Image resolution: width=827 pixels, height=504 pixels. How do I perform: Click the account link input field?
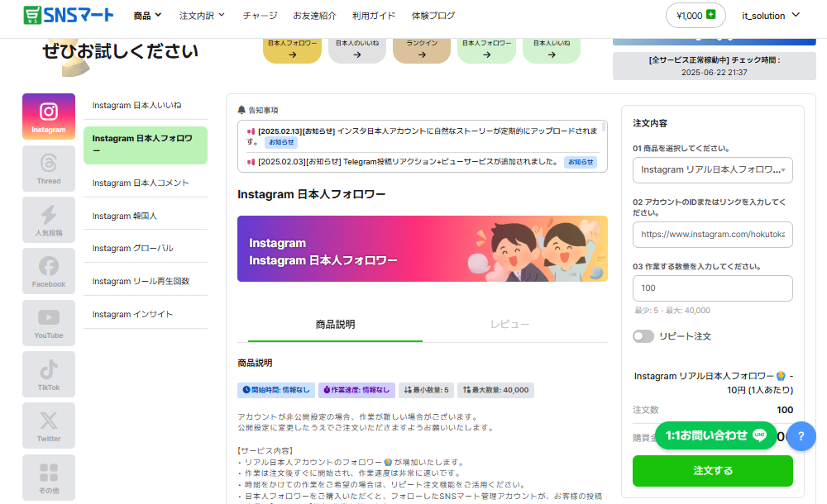tap(713, 235)
